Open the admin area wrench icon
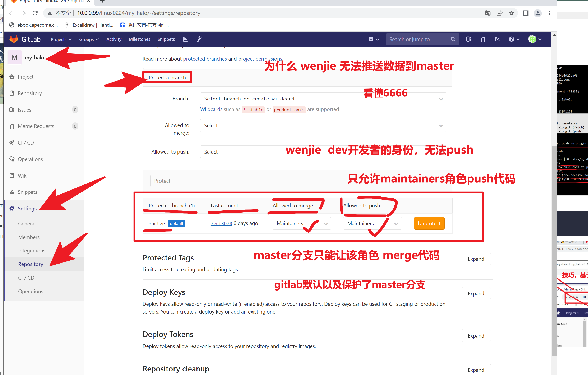 (x=199, y=39)
